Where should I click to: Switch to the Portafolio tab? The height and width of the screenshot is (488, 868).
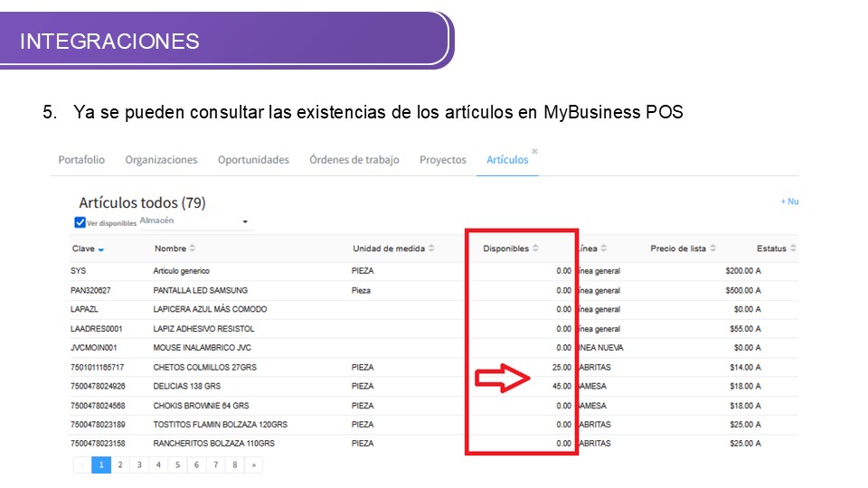coord(81,160)
